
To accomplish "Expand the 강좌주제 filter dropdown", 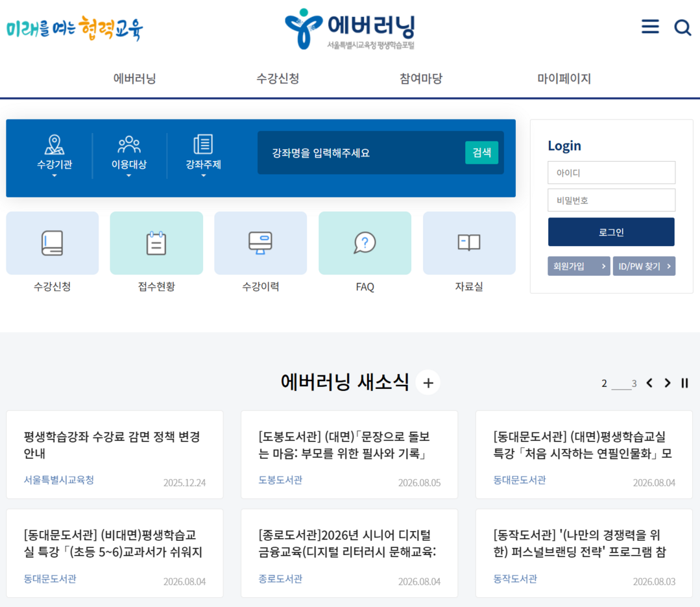I will tap(204, 156).
